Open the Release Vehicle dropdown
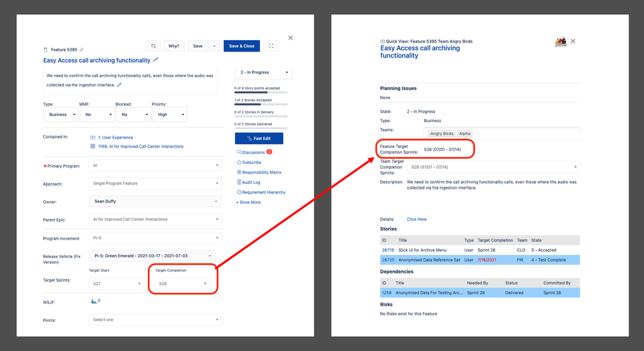 click(152, 256)
